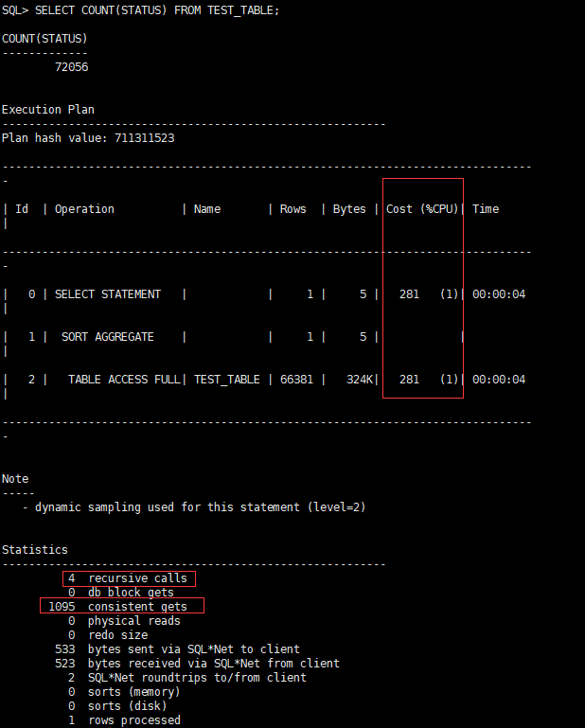Click the Bytes column header
Viewport: 585px width, 728px height.
tap(349, 209)
